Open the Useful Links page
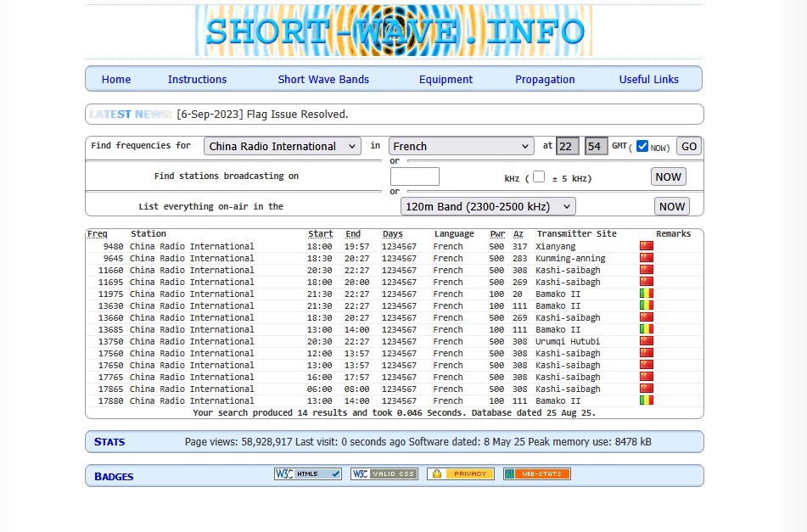 (648, 79)
